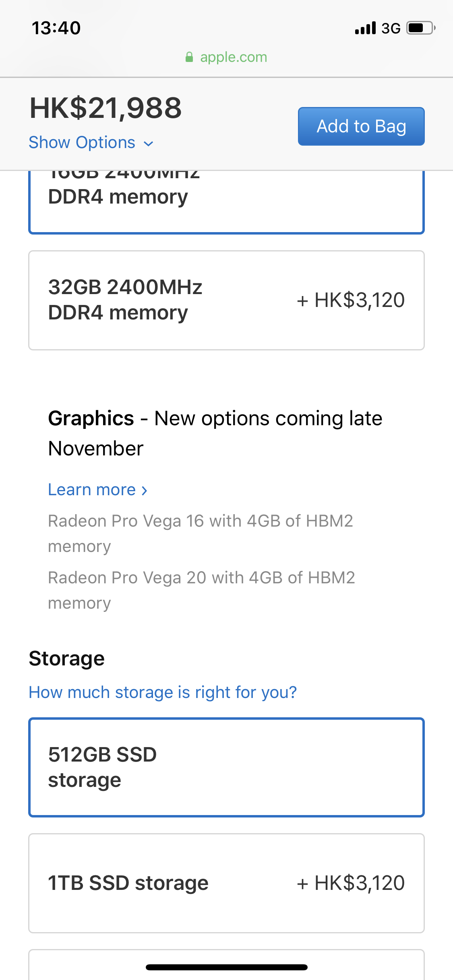Tap the 13:40 clock in status bar
Image resolution: width=453 pixels, height=980 pixels.
tap(56, 28)
